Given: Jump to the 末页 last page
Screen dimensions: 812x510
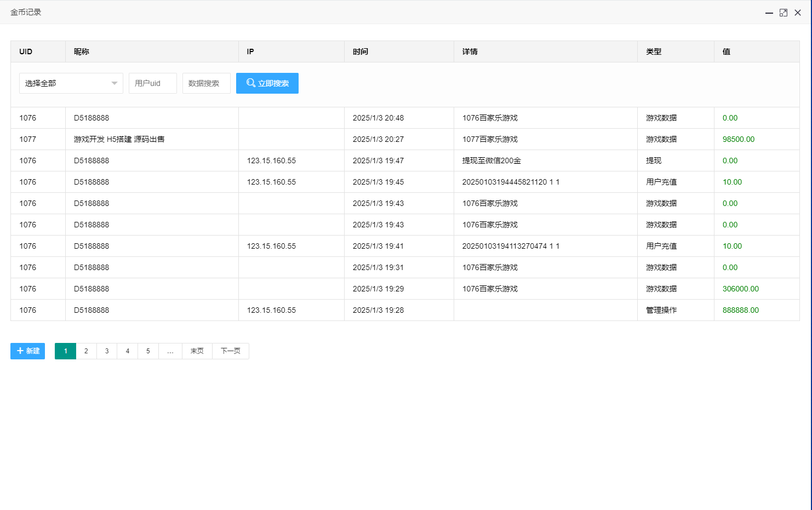Looking at the screenshot, I should click(196, 351).
